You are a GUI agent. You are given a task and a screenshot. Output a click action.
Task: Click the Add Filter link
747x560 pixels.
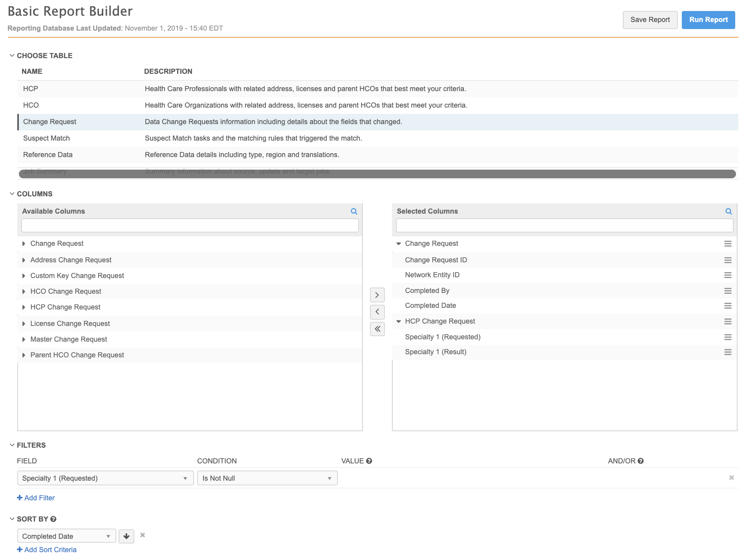36,498
